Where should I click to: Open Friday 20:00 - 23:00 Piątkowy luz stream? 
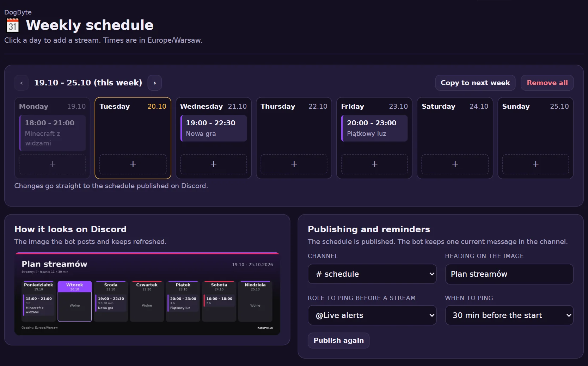(374, 128)
